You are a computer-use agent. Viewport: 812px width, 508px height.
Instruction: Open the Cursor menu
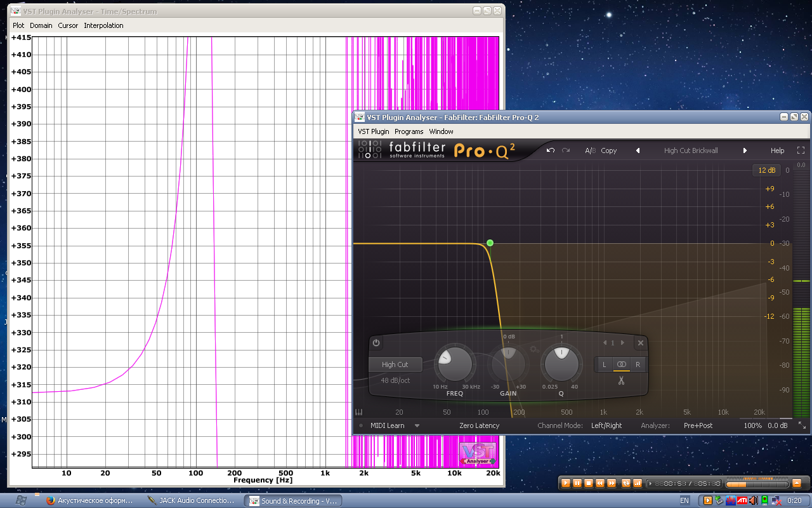[68, 25]
